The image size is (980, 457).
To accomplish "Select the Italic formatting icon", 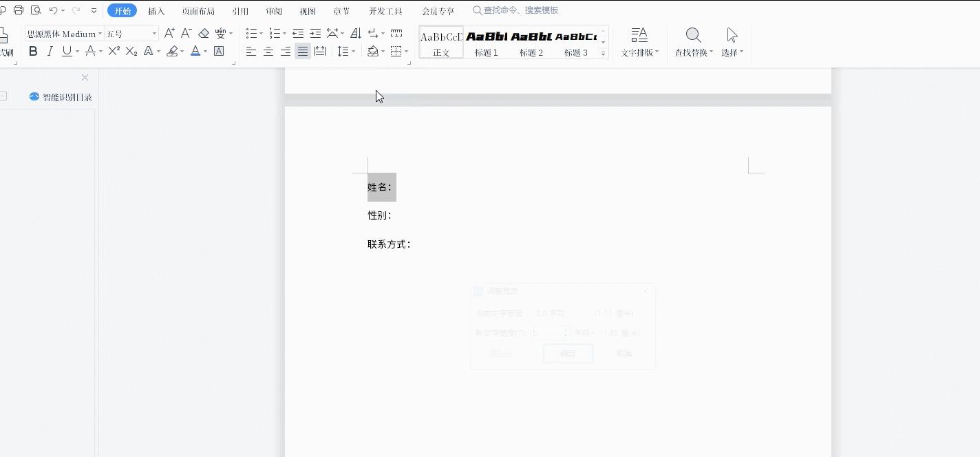I will [49, 50].
